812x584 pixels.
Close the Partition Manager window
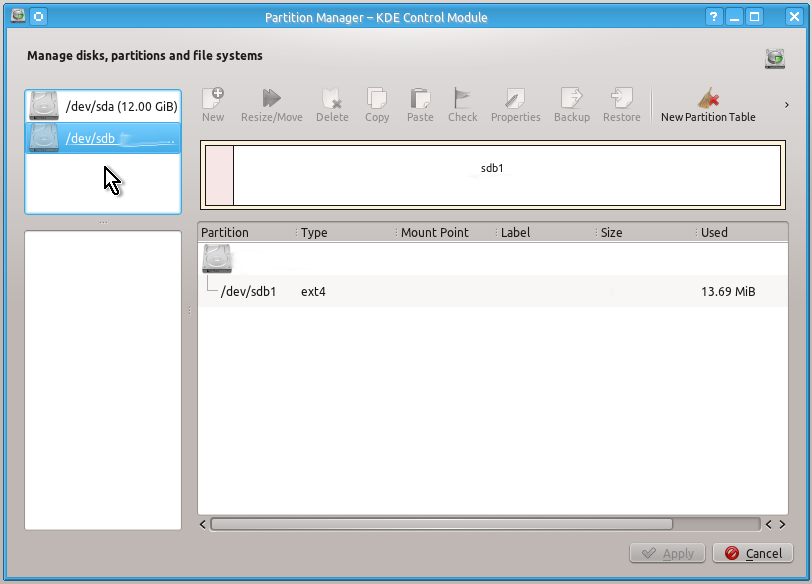click(x=794, y=17)
